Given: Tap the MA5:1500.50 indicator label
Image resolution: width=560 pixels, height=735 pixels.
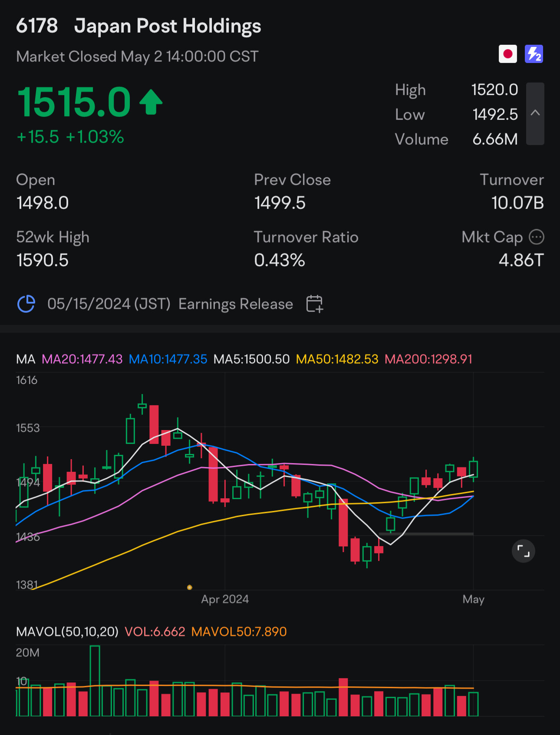Looking at the screenshot, I should [x=251, y=359].
